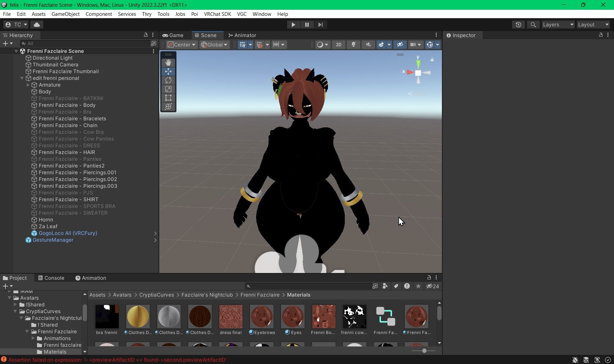Toggle Hierarchy panel lock
The width and height of the screenshot is (614, 364).
point(146,35)
